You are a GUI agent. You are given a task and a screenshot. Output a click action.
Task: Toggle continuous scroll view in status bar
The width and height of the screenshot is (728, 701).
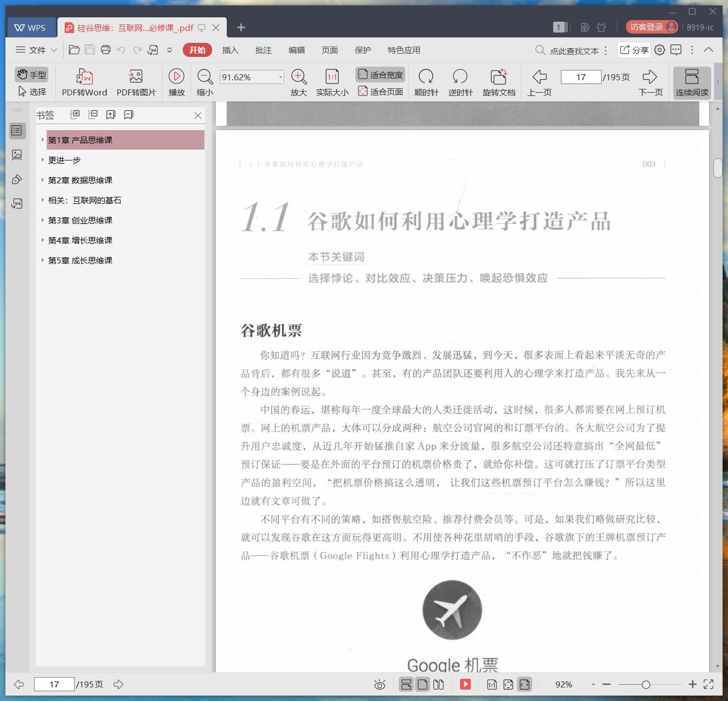[x=406, y=685]
